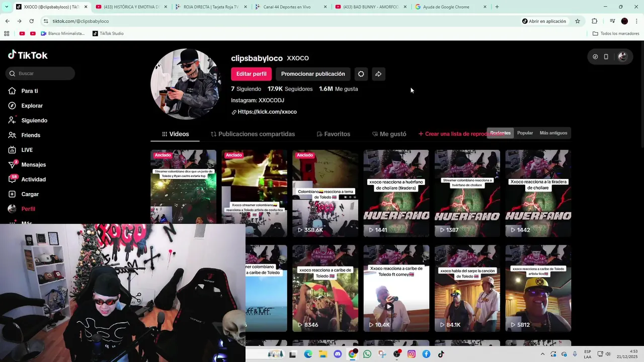
Task: Sort videos by Recientes
Action: tap(500, 133)
